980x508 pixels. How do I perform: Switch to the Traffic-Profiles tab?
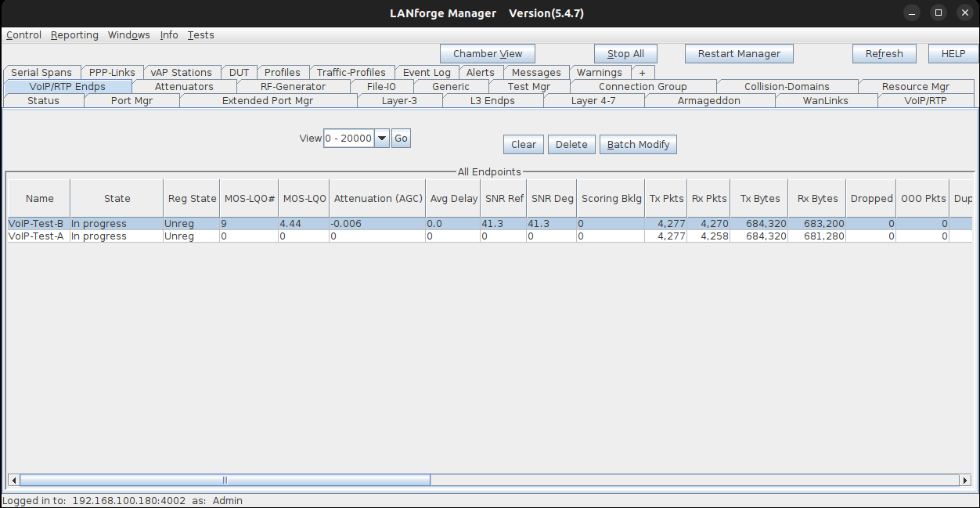pos(351,72)
